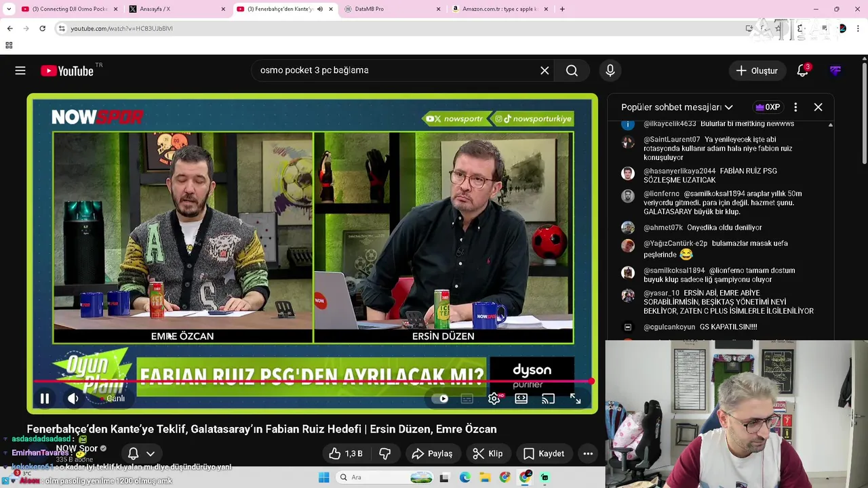Close the live chat panel
The height and width of the screenshot is (488, 868).
tap(818, 107)
